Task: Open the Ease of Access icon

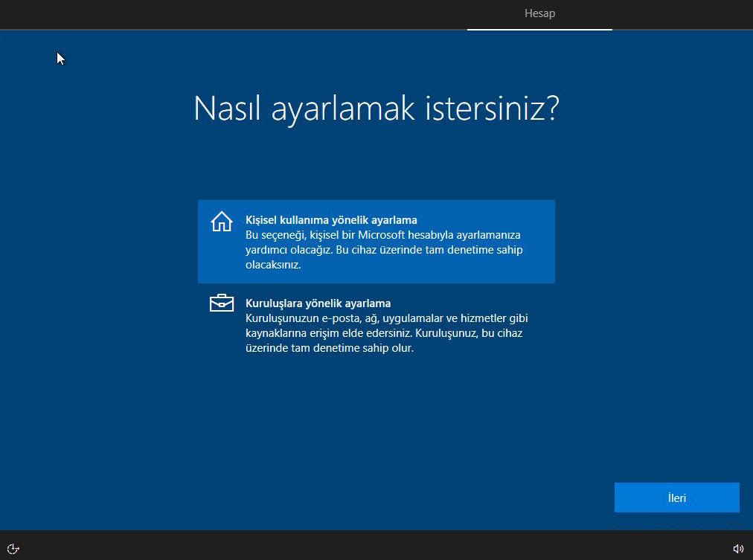Action: pyautogui.click(x=13, y=549)
